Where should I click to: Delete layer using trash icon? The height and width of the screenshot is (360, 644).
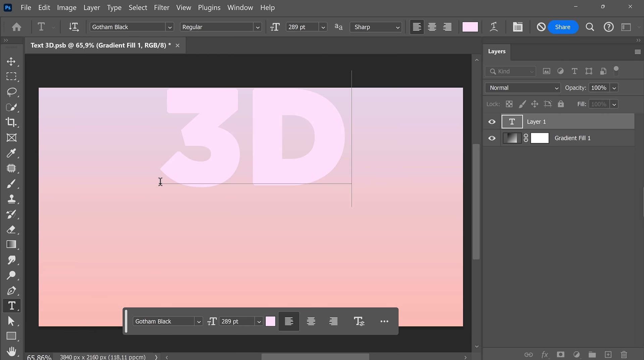click(x=624, y=355)
